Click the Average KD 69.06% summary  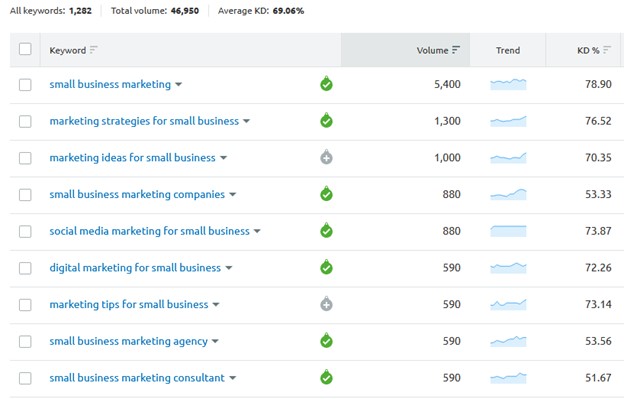click(261, 11)
